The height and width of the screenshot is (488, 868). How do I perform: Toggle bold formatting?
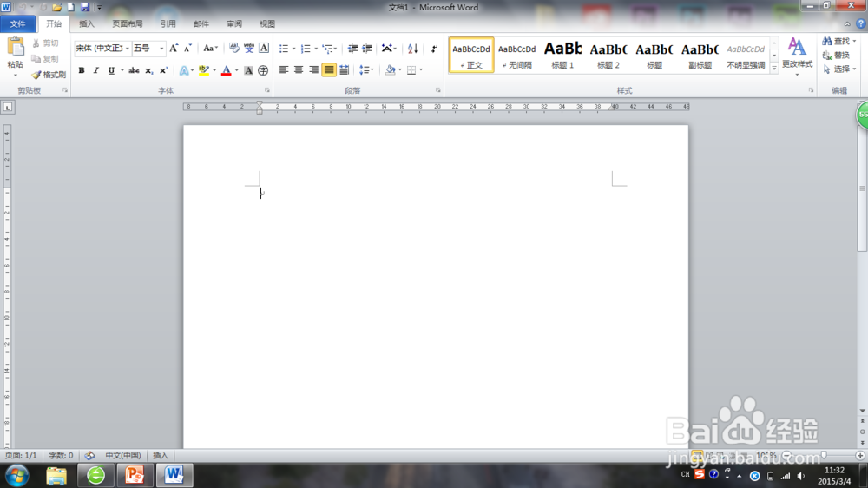pyautogui.click(x=82, y=70)
